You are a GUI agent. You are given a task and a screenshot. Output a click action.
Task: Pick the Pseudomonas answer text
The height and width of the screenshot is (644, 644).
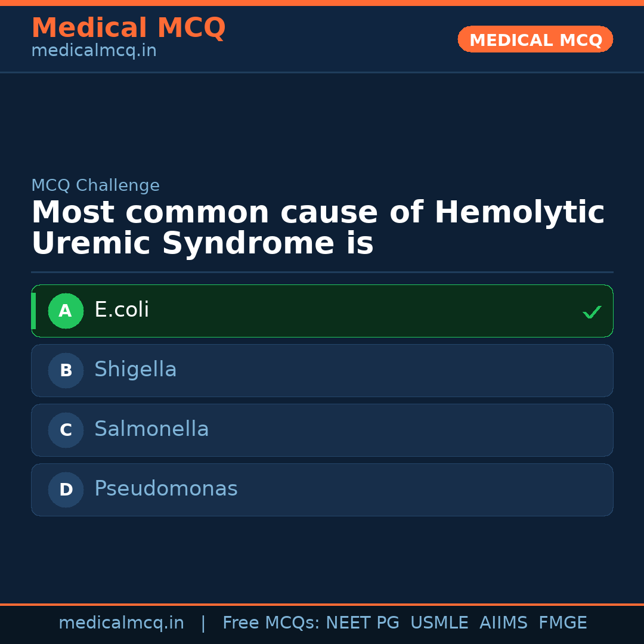[x=166, y=489]
